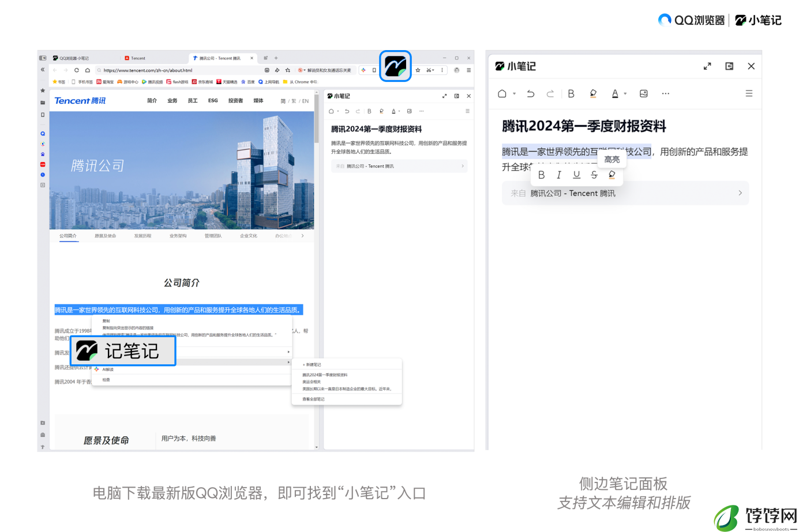
Task: Open Baidu paw icon in browser sidebar
Action: [x=43, y=154]
